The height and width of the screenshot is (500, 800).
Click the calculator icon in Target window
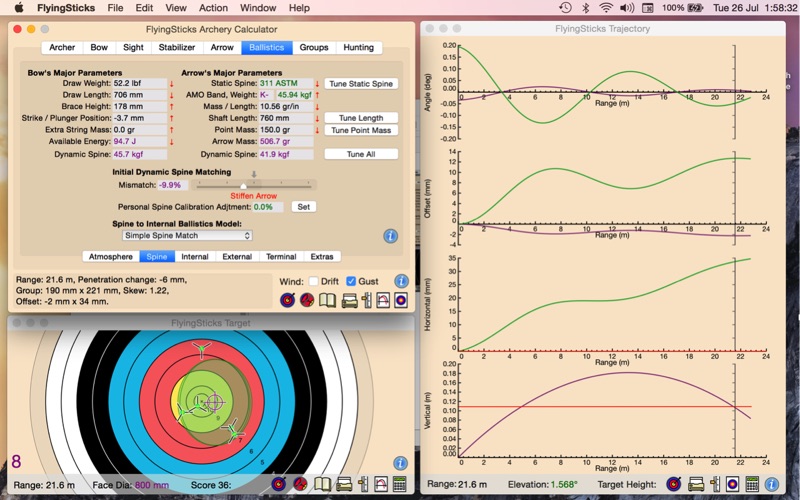(x=399, y=484)
